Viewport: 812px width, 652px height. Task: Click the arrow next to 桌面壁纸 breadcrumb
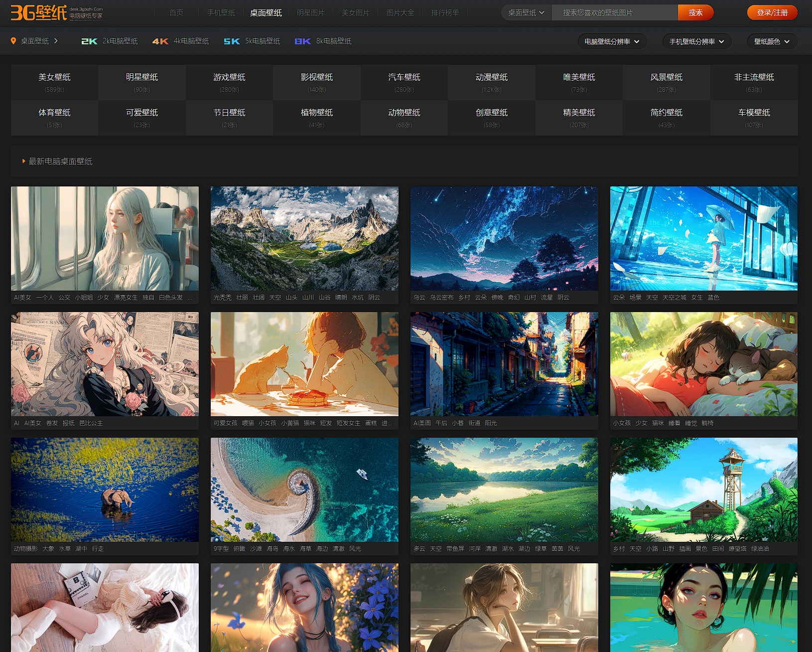[x=56, y=41]
